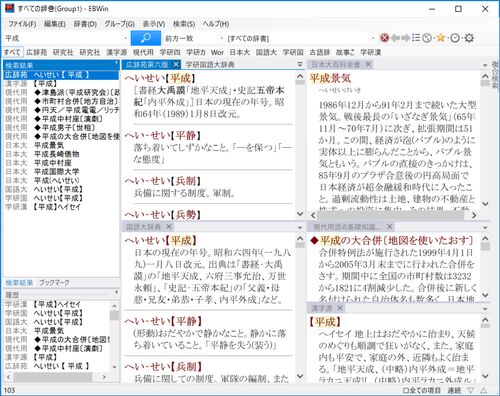Open the 検索(S) menu
This screenshot has height=396, width=500.
(184, 24)
